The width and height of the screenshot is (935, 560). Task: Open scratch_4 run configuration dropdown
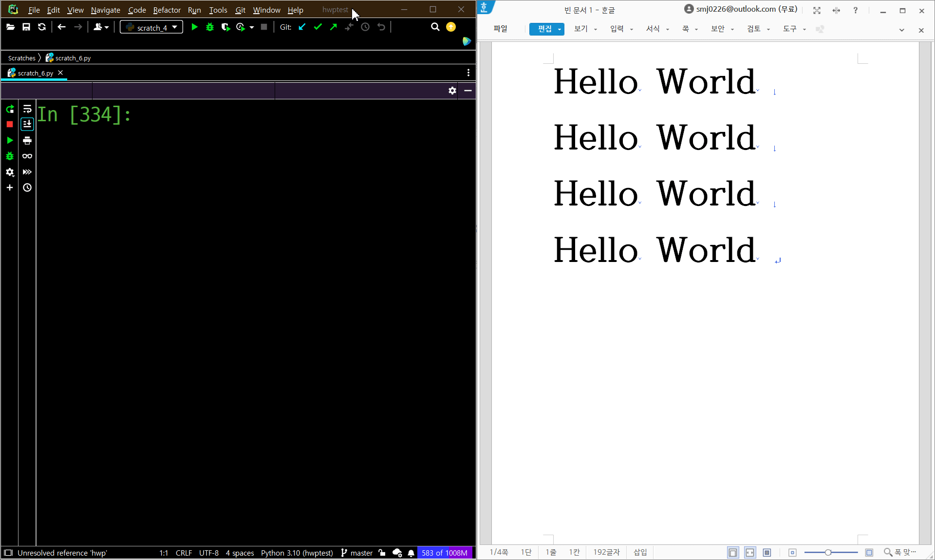tap(151, 27)
